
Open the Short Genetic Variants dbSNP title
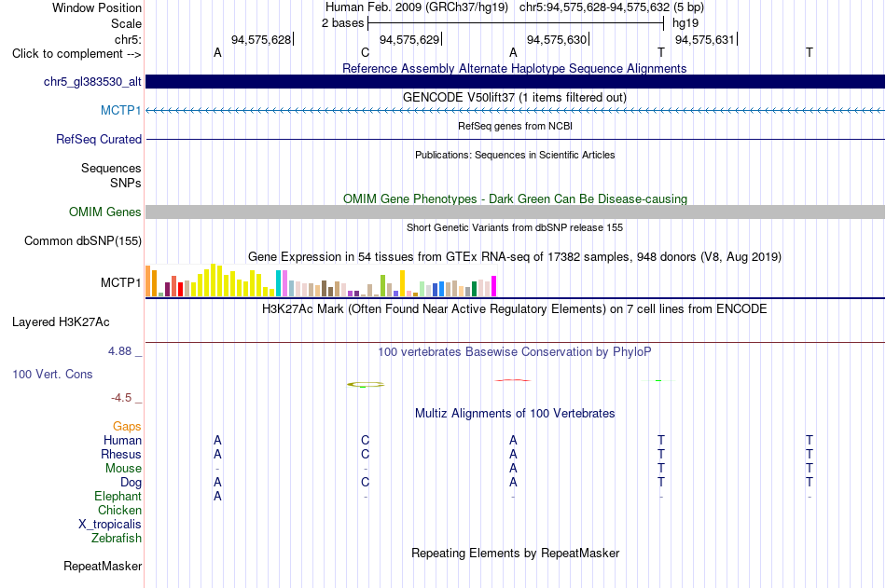(x=515, y=227)
